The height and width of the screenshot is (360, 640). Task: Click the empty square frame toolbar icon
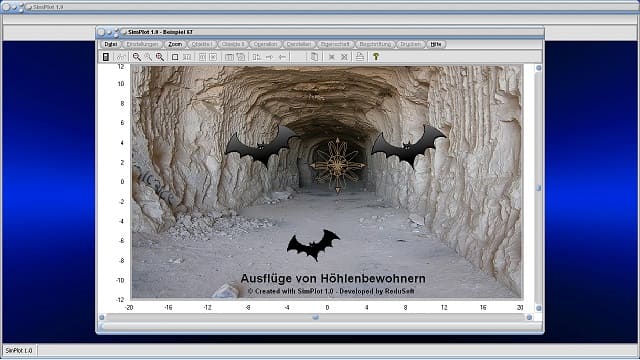[x=175, y=57]
